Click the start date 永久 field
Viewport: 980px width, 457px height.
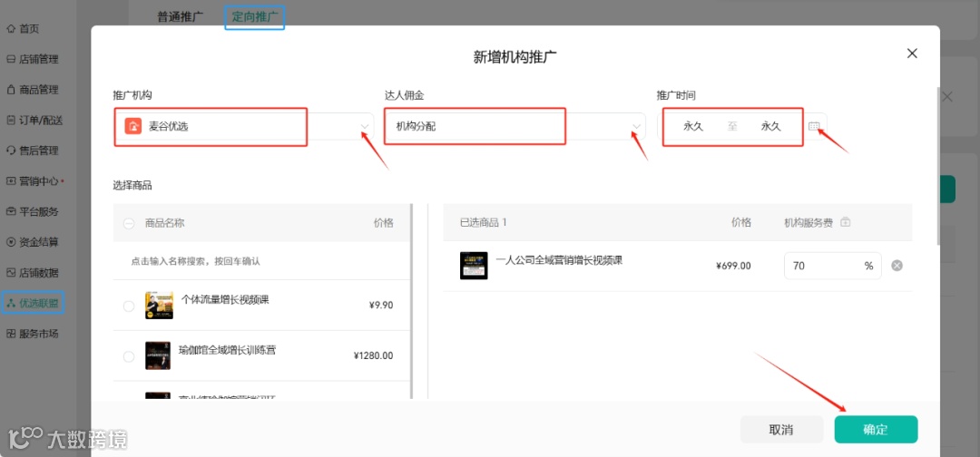coord(693,126)
